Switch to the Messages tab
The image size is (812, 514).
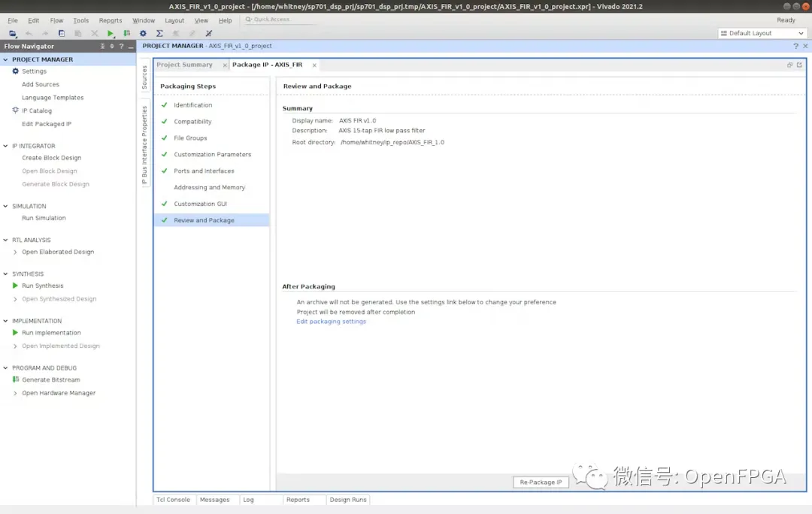pos(214,500)
